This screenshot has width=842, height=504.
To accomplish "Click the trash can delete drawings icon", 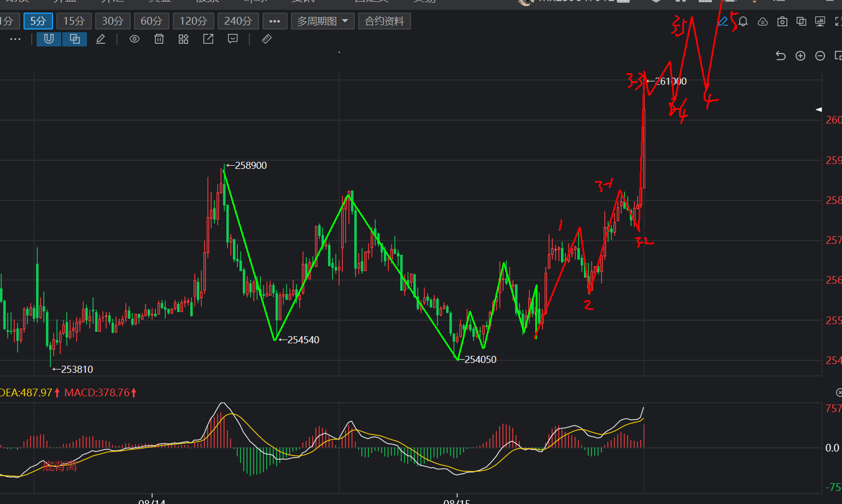I will click(159, 39).
